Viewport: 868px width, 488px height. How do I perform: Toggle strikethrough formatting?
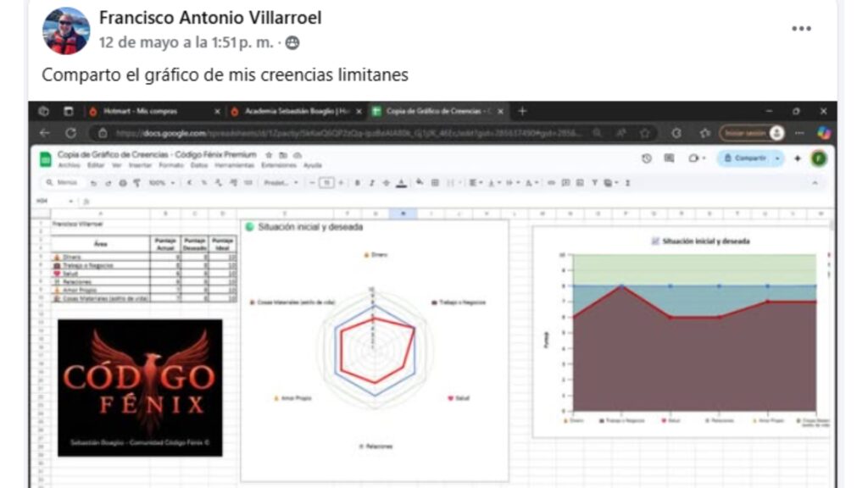(x=387, y=183)
